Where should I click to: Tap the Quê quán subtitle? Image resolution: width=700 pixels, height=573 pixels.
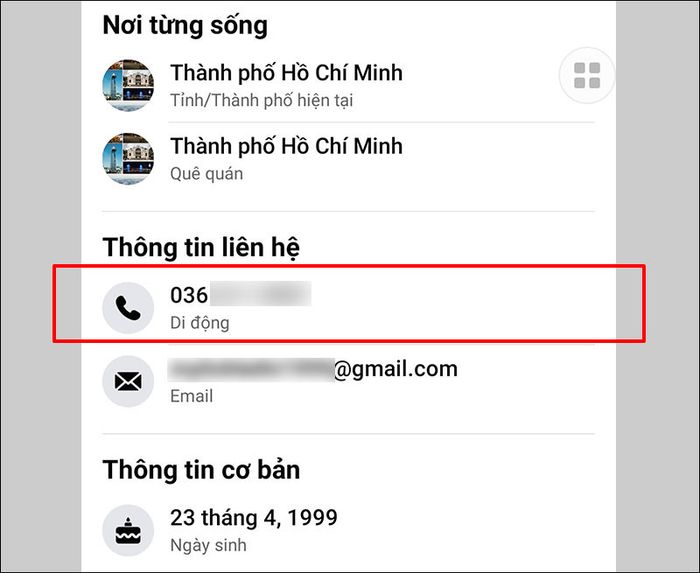click(x=207, y=174)
